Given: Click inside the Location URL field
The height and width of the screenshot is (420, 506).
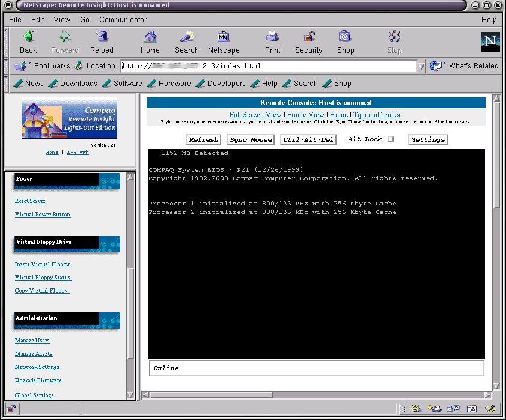Looking at the screenshot, I should pos(240,66).
